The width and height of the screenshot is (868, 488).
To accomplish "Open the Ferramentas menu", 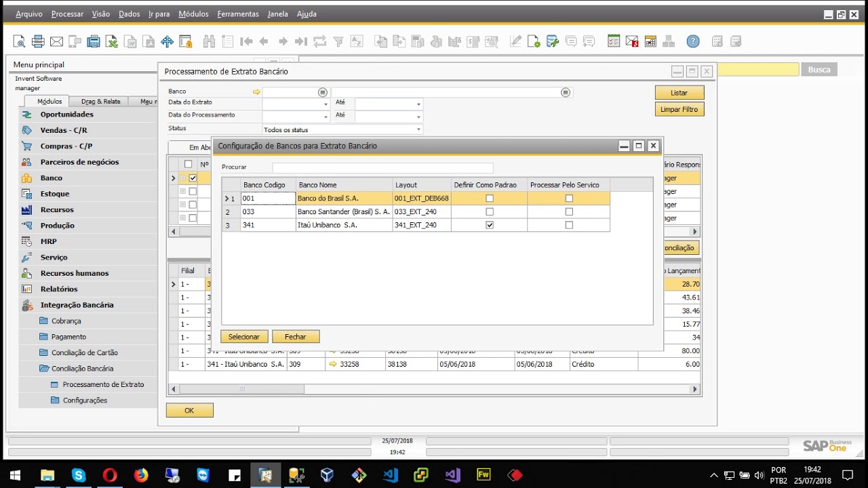I will click(238, 14).
